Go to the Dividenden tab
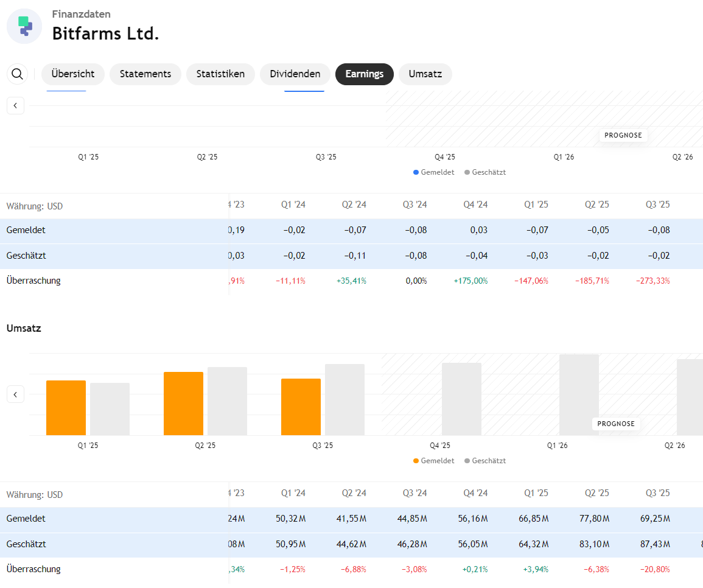This screenshot has height=588, width=703. click(295, 74)
